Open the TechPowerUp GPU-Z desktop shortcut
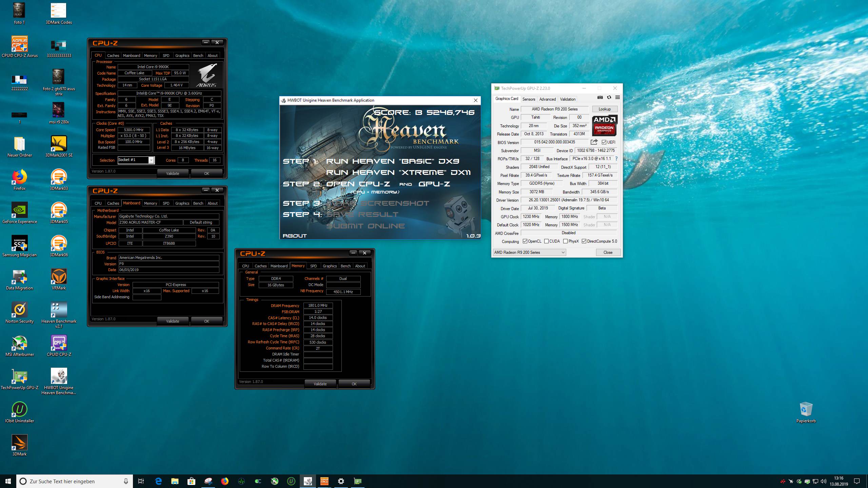 tap(20, 379)
